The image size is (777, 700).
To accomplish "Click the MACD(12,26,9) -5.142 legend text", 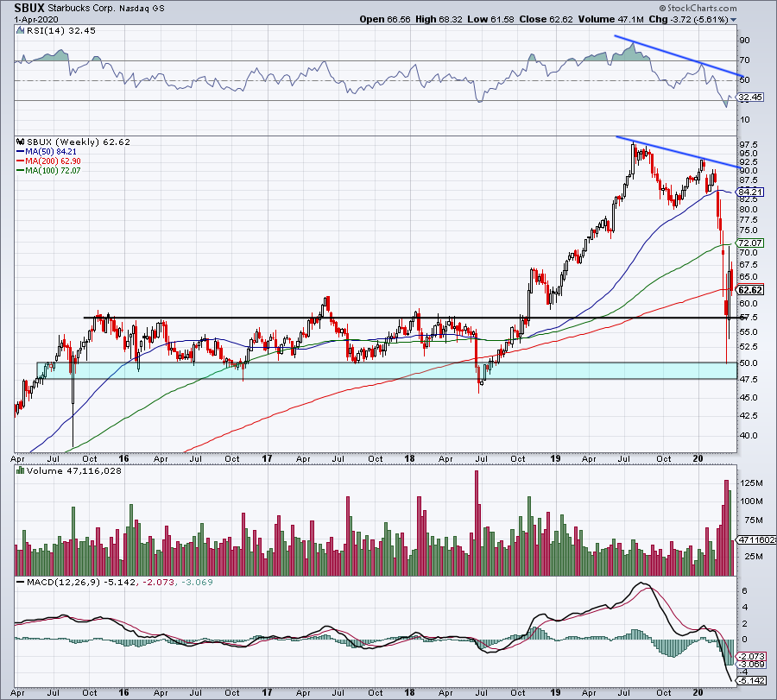I will [81, 582].
